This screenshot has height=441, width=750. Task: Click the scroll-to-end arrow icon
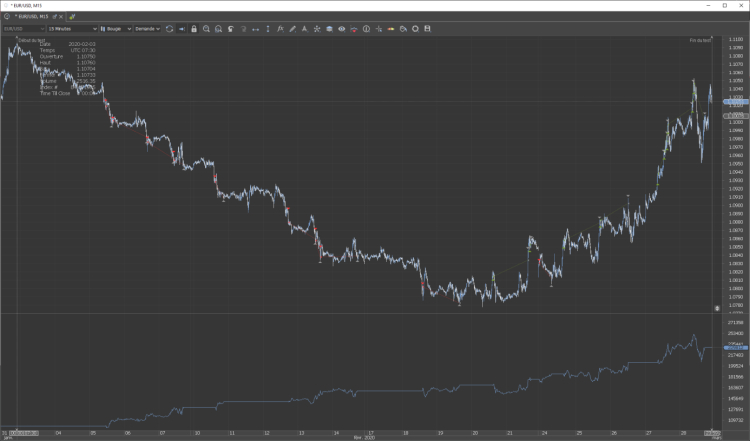coord(182,29)
